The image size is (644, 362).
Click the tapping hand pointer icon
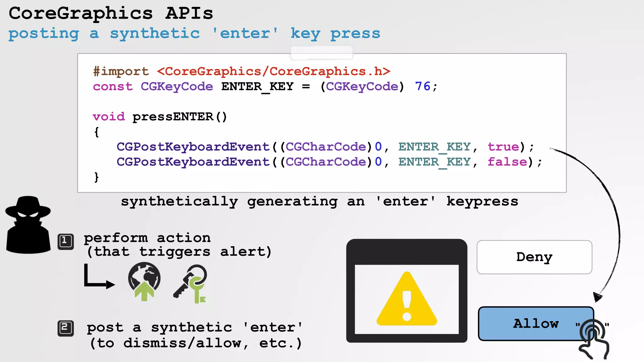(594, 339)
